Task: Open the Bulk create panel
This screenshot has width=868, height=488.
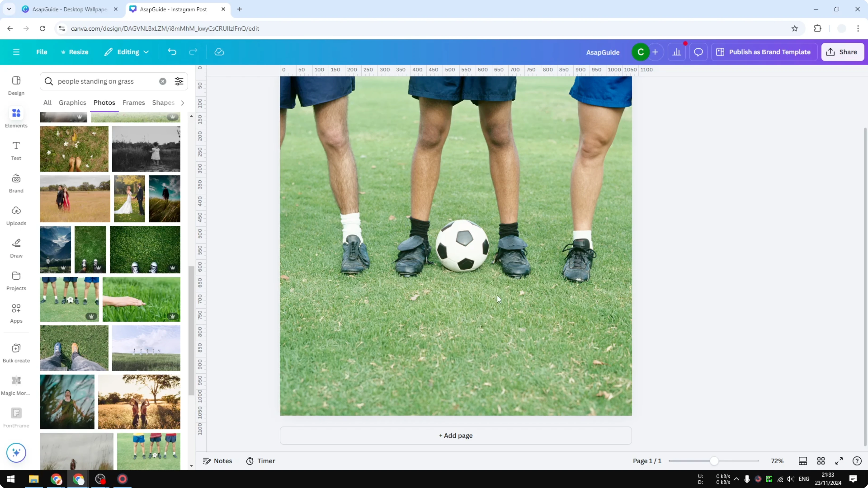Action: click(16, 352)
